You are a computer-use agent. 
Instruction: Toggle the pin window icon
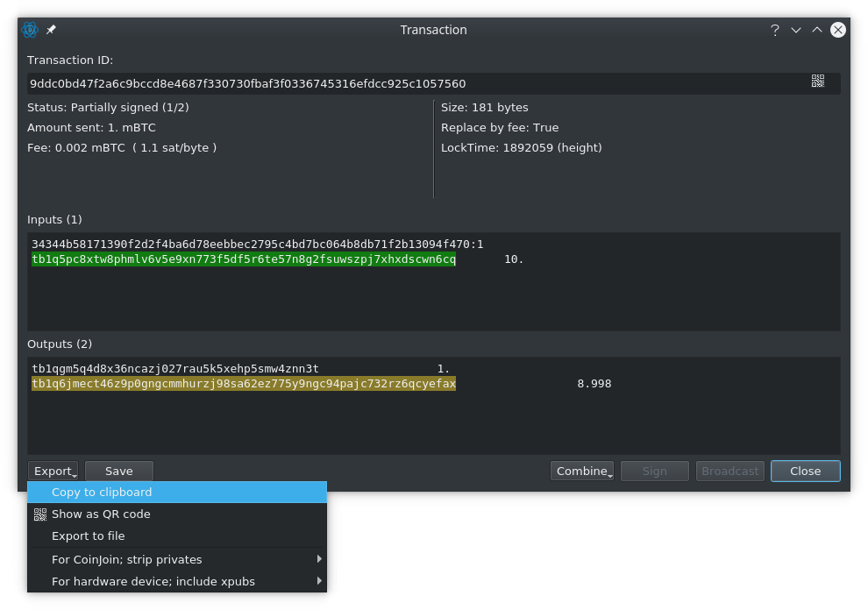tap(51, 30)
